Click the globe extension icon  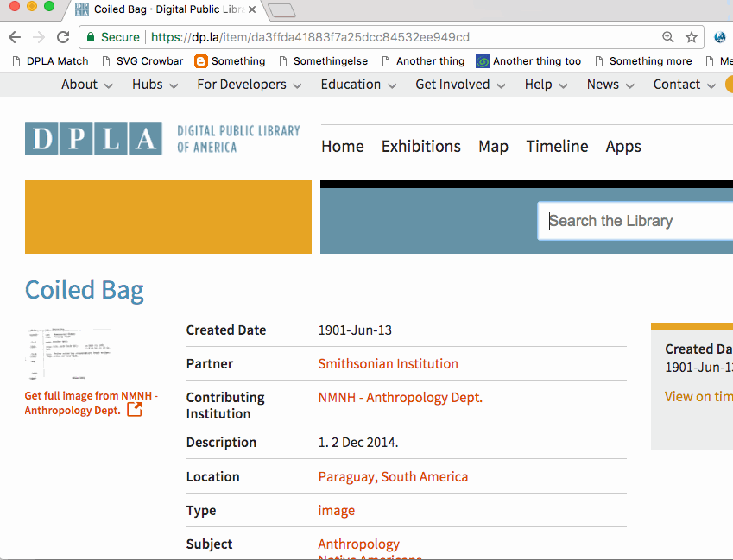coord(720,37)
